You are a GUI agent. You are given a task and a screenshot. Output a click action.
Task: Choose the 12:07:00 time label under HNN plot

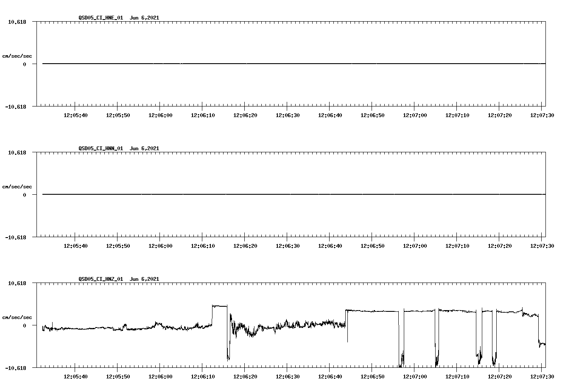click(415, 246)
